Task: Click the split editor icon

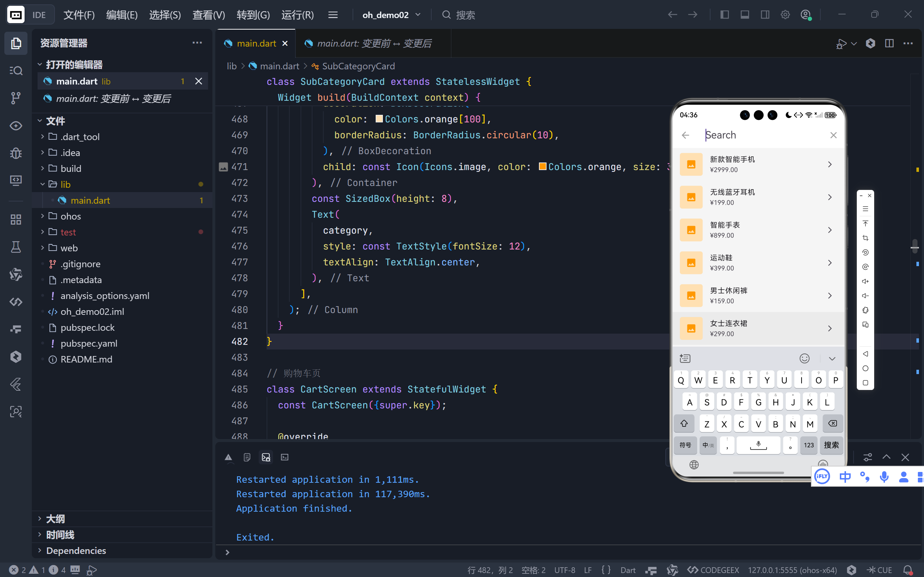Action: tap(889, 43)
